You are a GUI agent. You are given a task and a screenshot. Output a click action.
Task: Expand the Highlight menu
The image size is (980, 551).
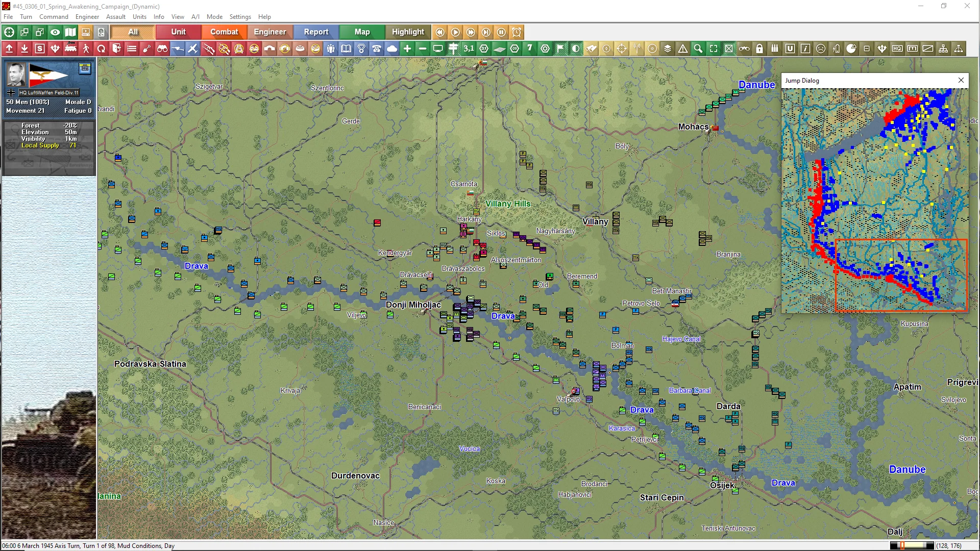[x=408, y=32]
